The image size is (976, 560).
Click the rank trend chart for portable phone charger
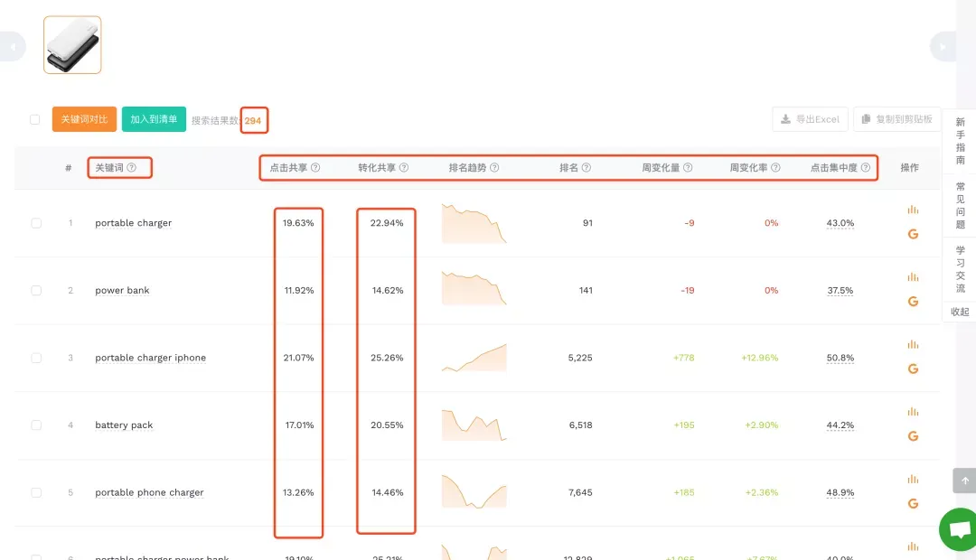[474, 491]
